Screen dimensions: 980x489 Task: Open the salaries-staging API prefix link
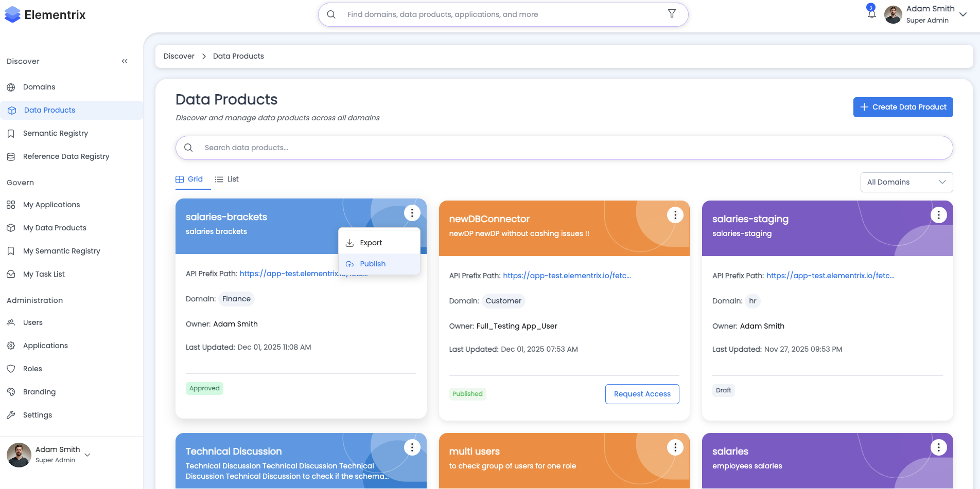click(x=830, y=276)
